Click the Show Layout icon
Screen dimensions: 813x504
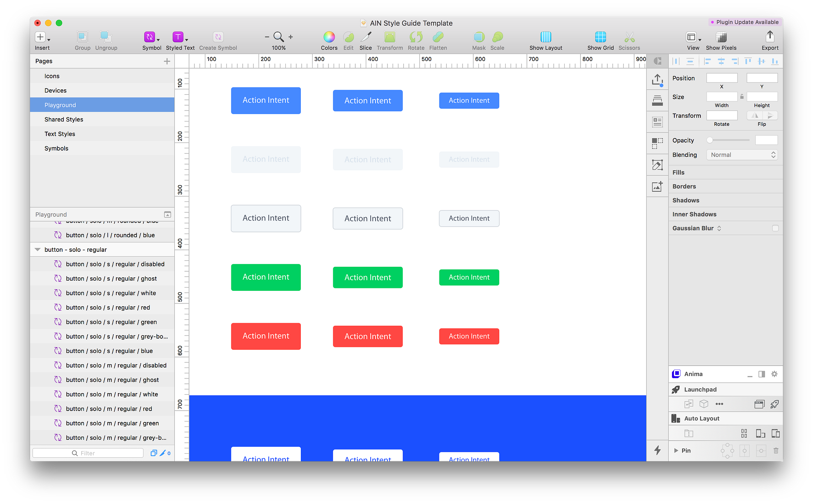pos(546,37)
